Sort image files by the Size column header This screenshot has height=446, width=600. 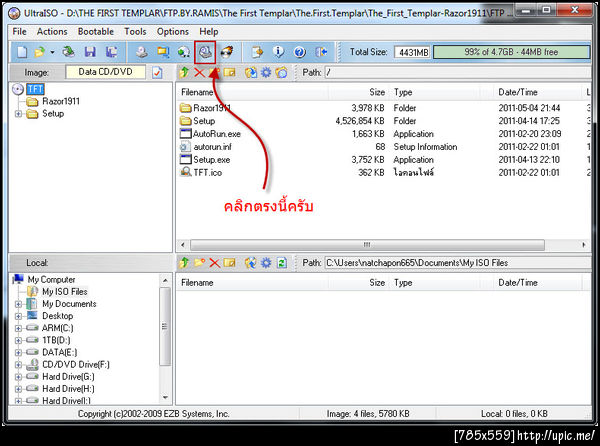[x=377, y=92]
